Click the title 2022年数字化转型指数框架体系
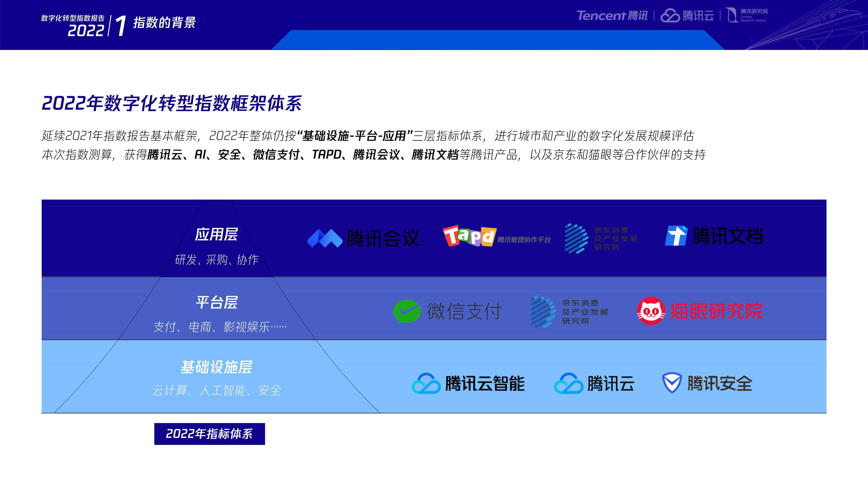This screenshot has width=868, height=488. pyautogui.click(x=172, y=103)
